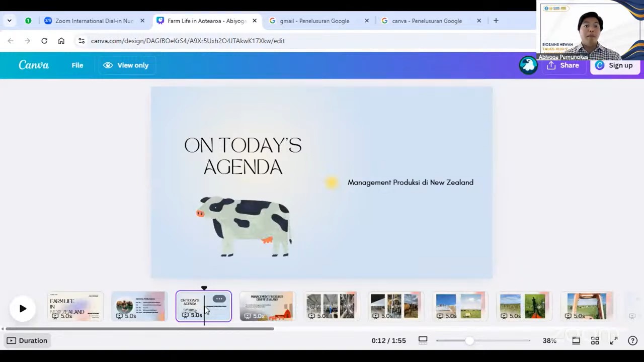Click the help question mark icon

(632, 340)
